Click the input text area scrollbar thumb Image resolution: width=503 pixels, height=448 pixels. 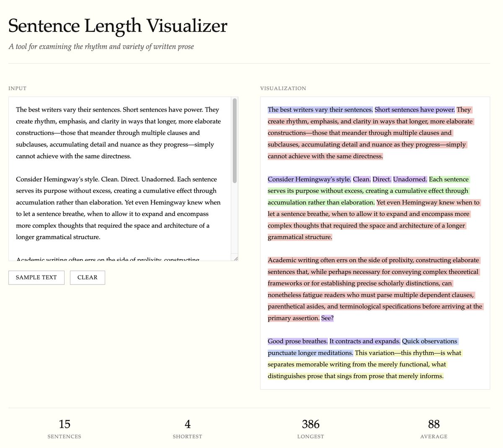click(235, 141)
